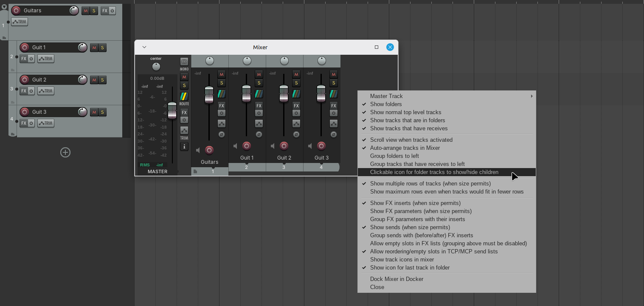
Task: Click the pan knob on Guit 3 mixer strip
Action: click(x=322, y=61)
